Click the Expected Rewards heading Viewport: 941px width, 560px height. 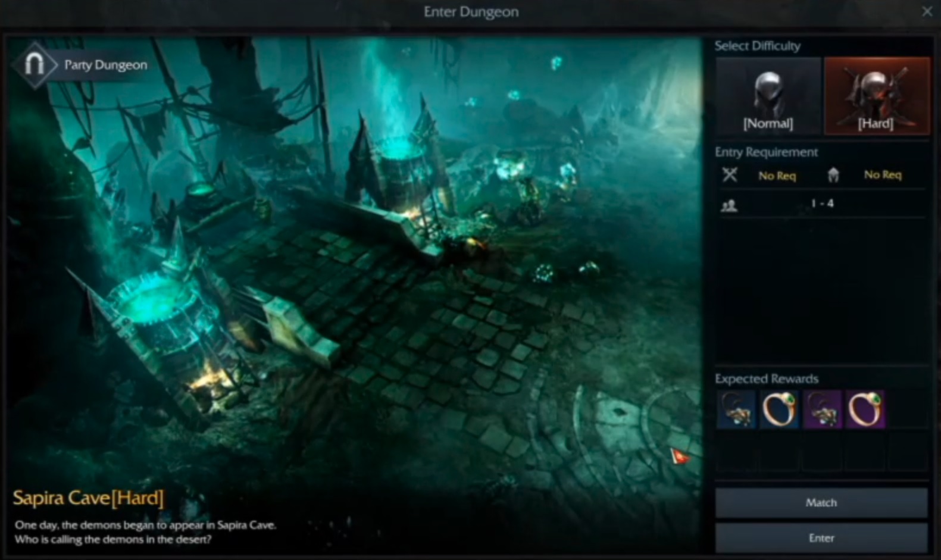766,379
